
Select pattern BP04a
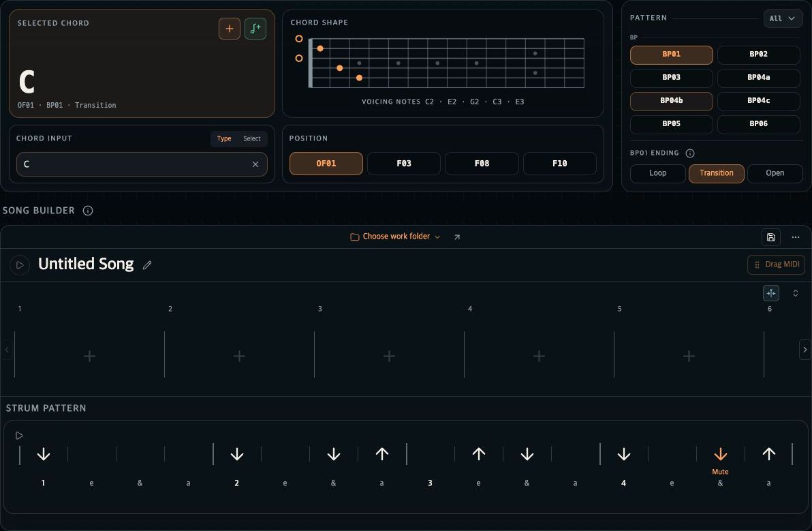click(x=759, y=78)
